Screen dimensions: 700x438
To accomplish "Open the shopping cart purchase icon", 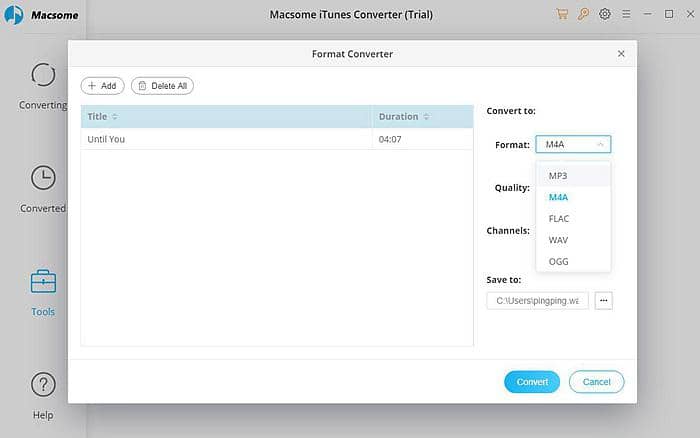I will click(562, 14).
